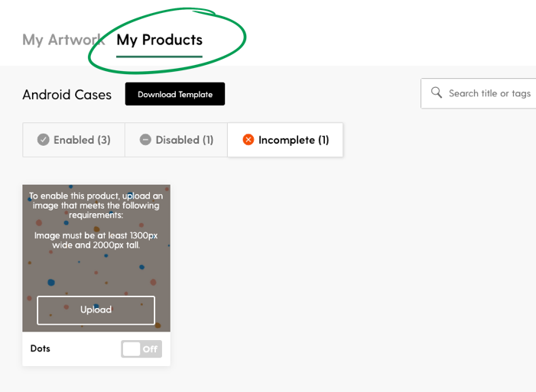536x392 pixels.
Task: Click the white knob of Off switch
Action: pos(132,349)
